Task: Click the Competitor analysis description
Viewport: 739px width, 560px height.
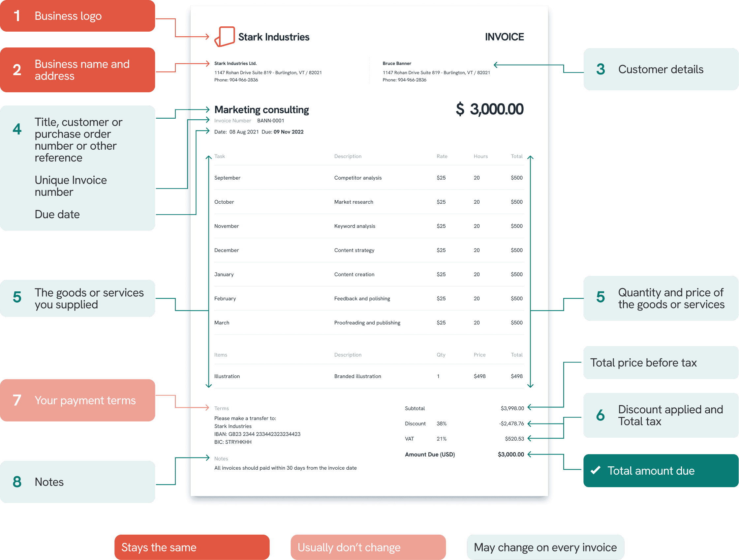Action: (x=358, y=178)
